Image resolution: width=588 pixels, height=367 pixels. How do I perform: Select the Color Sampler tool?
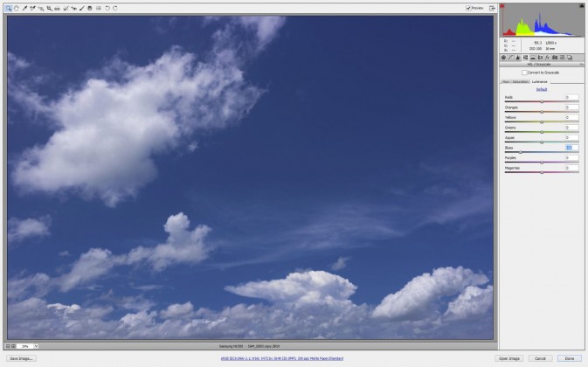click(32, 8)
